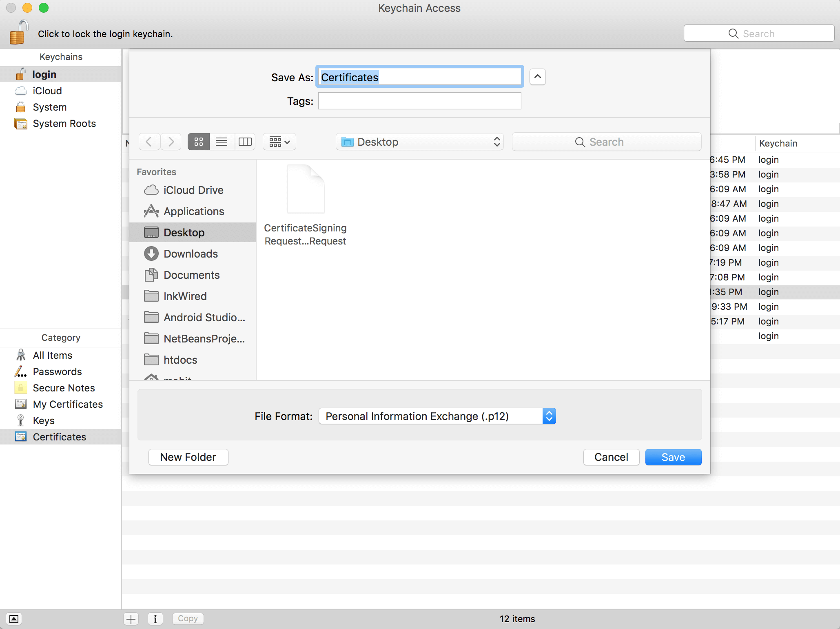Image resolution: width=840 pixels, height=629 pixels.
Task: Click the New Folder button
Action: (188, 457)
